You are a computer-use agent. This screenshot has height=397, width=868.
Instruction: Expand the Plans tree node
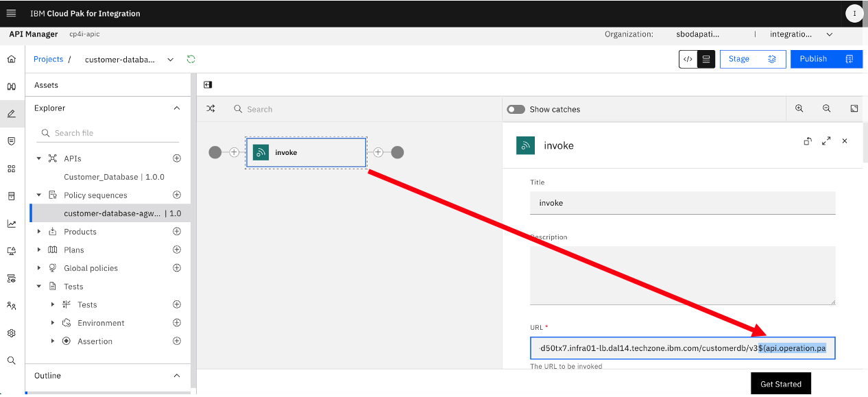pyautogui.click(x=39, y=250)
